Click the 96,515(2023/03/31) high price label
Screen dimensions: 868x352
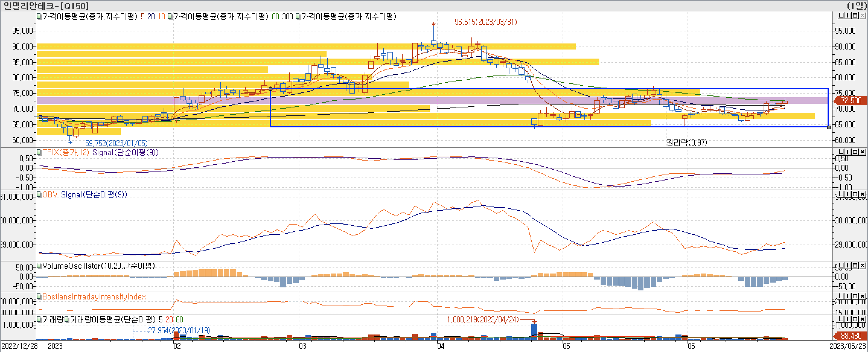(x=485, y=22)
